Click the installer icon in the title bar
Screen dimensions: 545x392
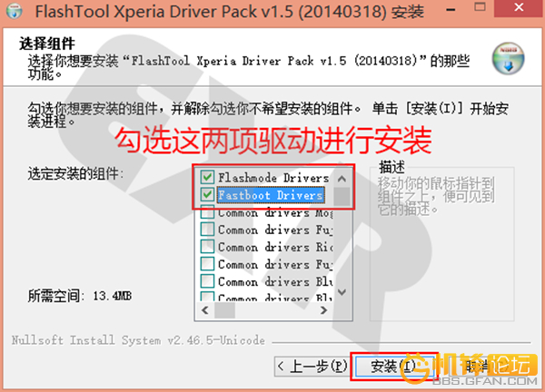click(x=14, y=11)
